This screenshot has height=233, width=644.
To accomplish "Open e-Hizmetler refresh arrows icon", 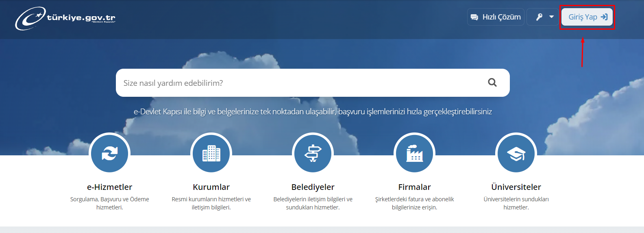I will [110, 154].
